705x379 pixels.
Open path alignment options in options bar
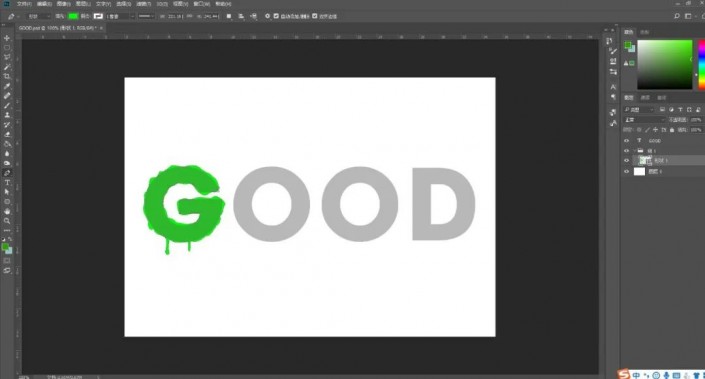(241, 16)
